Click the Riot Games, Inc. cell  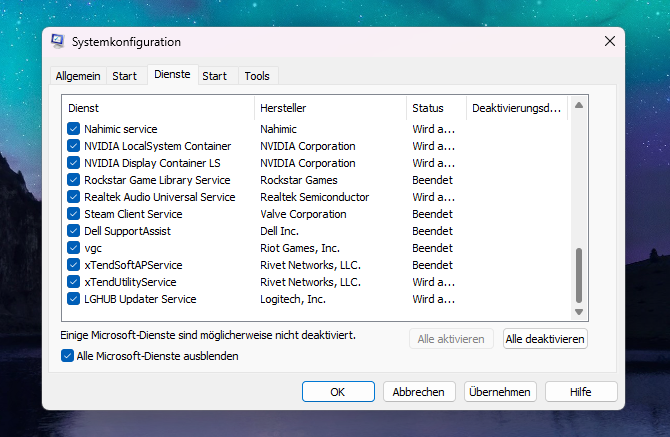point(300,248)
